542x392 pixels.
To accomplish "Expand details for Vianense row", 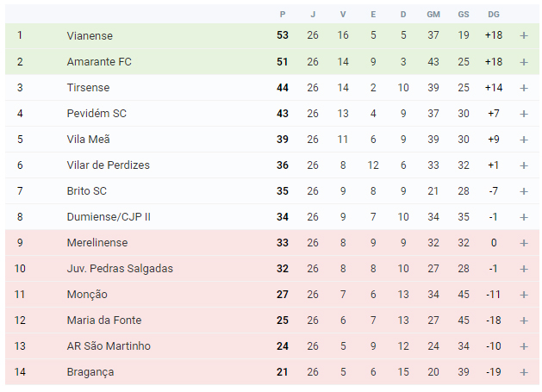I will coord(524,35).
